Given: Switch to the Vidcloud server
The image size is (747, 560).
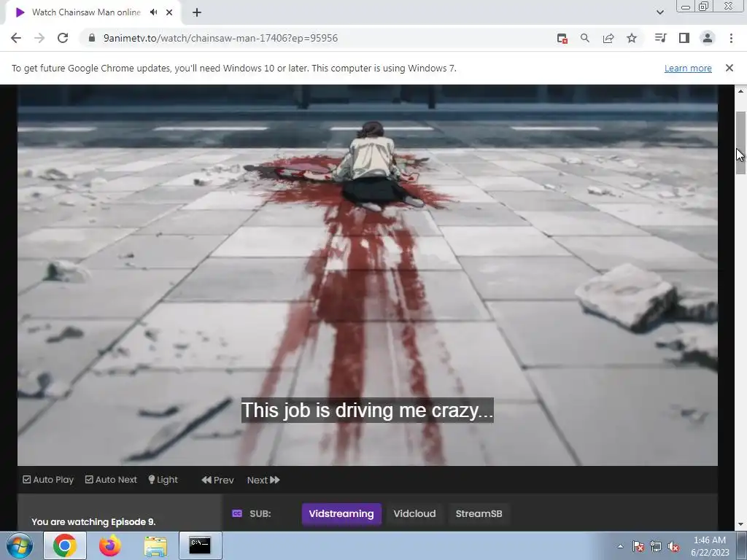Looking at the screenshot, I should 414,514.
